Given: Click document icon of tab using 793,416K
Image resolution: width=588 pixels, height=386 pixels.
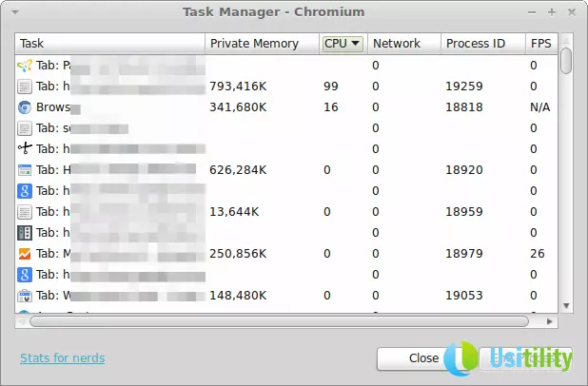Looking at the screenshot, I should (x=25, y=87).
